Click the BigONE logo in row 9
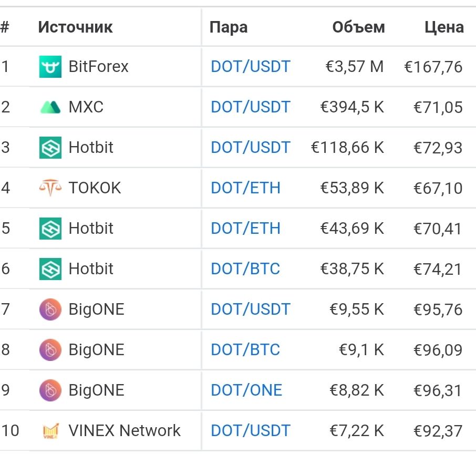This screenshot has height=465, width=476. [x=50, y=390]
